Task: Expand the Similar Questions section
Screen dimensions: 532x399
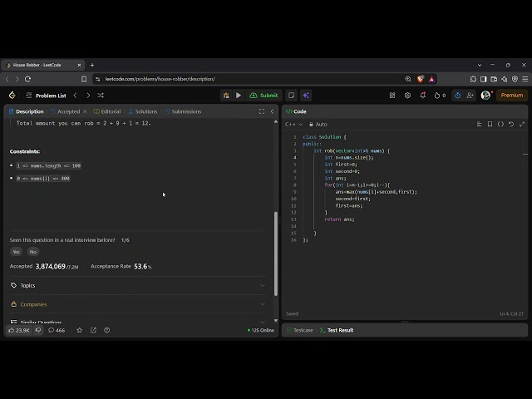Action: (x=137, y=321)
